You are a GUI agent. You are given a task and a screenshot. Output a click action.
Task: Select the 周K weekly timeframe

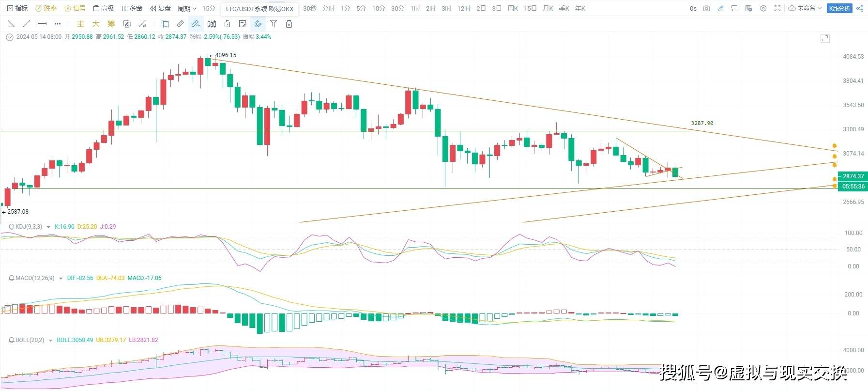click(513, 8)
